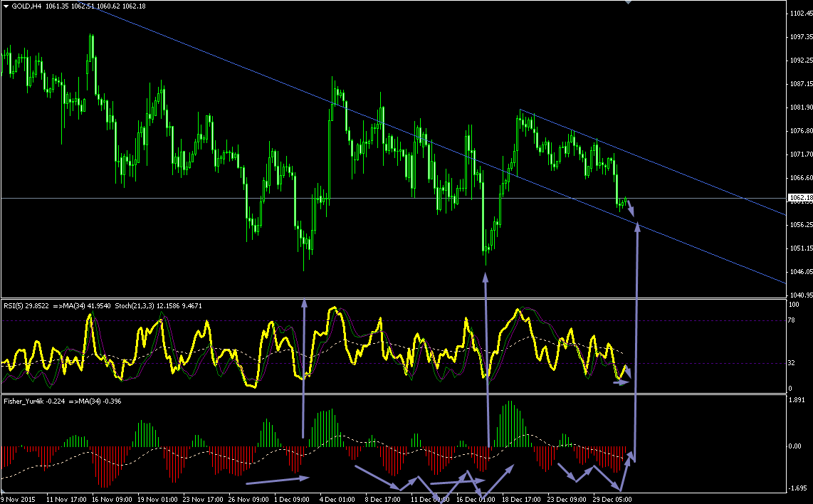This screenshot has height=504, width=813.
Task: Click the GOLD,H4 chart title text
Action: 26,6
